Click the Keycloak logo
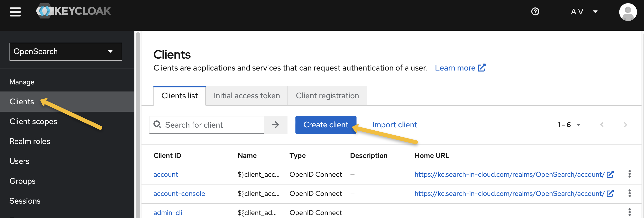644x218 pixels. (73, 11)
